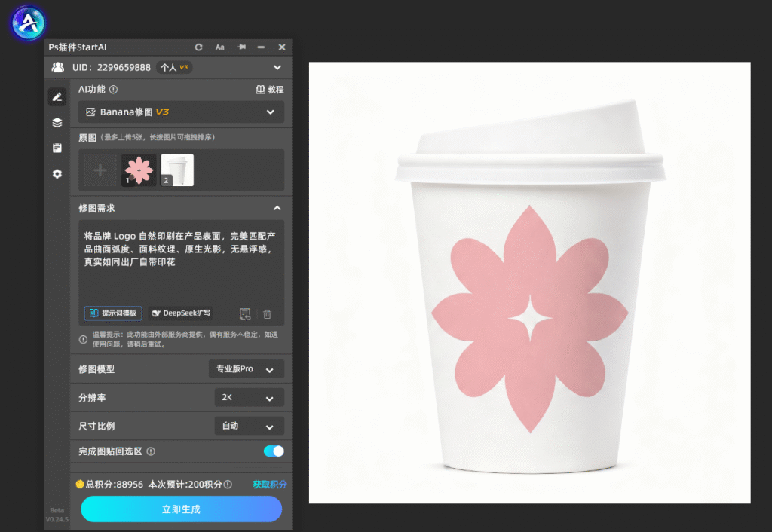Image resolution: width=772 pixels, height=532 pixels.
Task: Open the 尺寸比例 自动 dropdown
Action: [249, 427]
